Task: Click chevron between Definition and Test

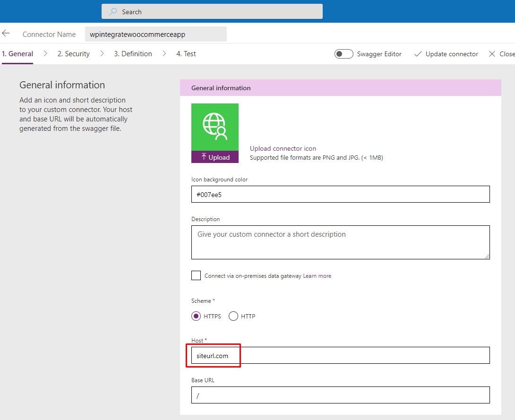Action: (164, 53)
